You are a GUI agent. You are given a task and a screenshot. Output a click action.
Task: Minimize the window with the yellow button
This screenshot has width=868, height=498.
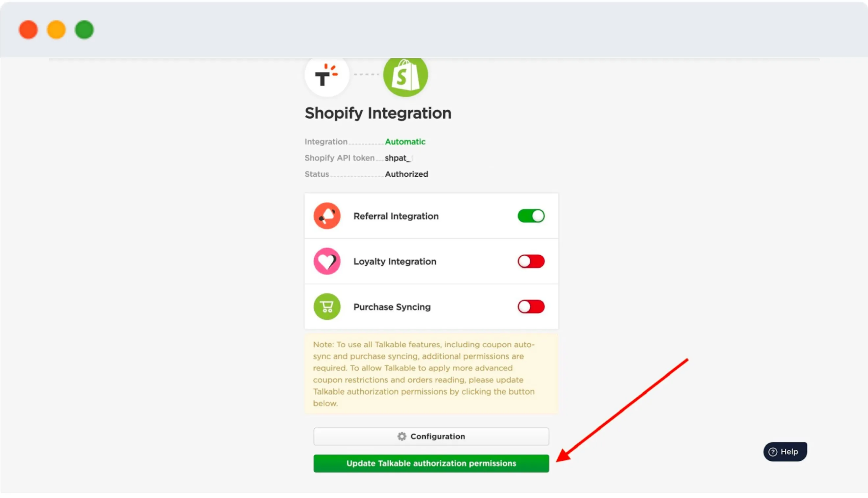[56, 30]
